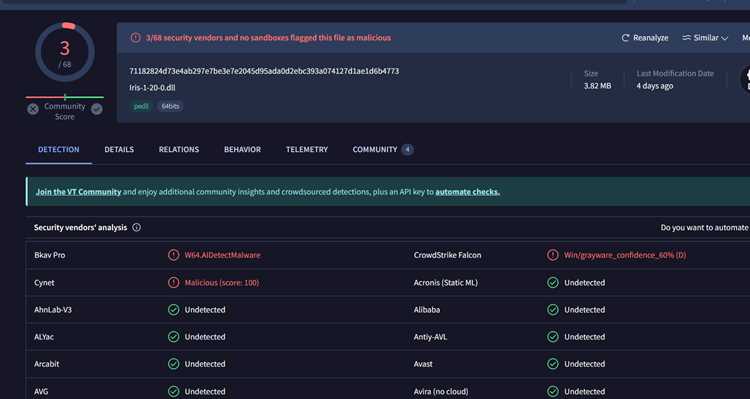750x399 pixels.
Task: Click the Antiy-AVL undetected check icon
Action: coord(552,337)
